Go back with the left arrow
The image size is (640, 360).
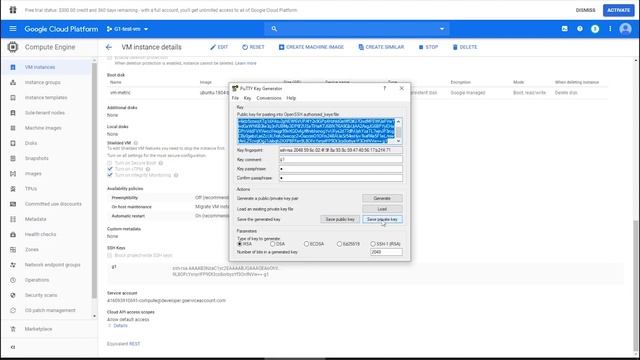coord(109,47)
